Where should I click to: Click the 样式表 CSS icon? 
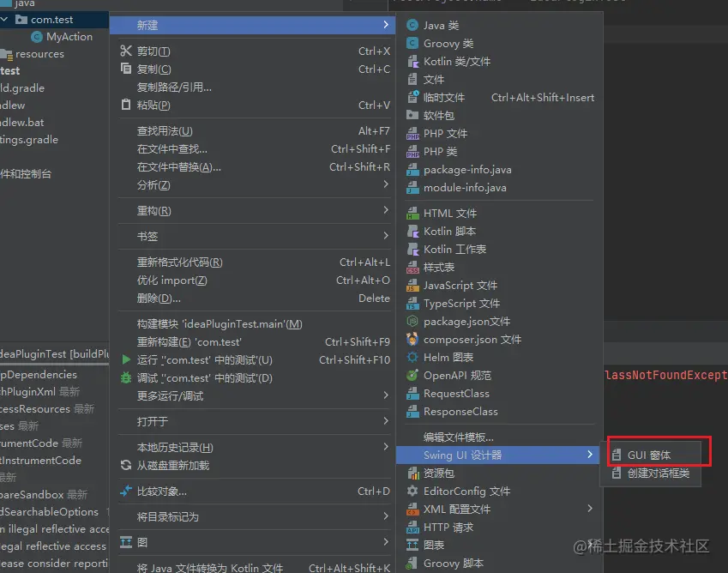pyautogui.click(x=412, y=268)
